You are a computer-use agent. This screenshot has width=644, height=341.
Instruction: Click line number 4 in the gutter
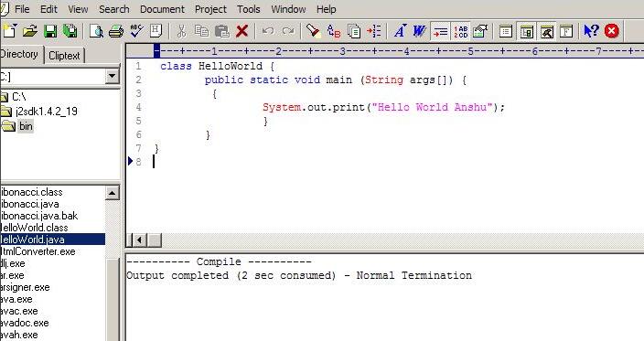pos(139,108)
